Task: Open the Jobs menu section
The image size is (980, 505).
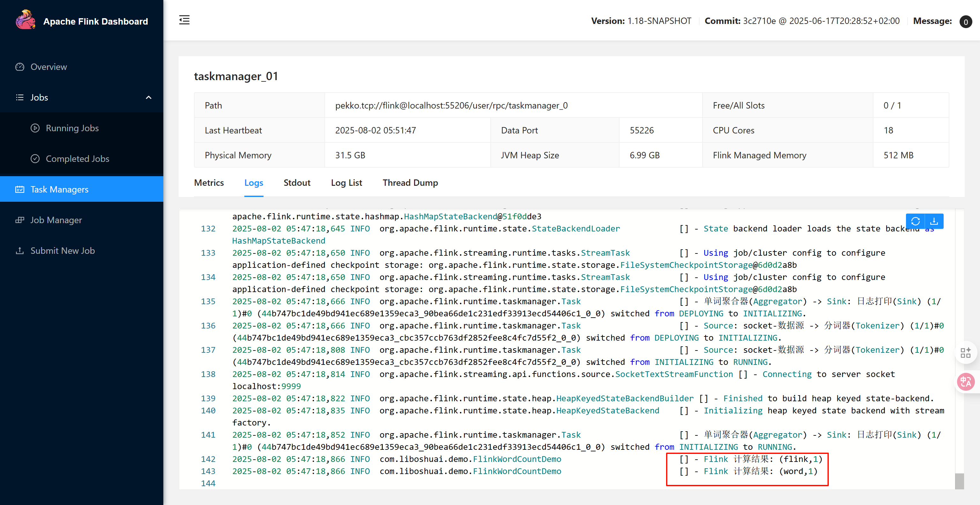Action: tap(39, 98)
